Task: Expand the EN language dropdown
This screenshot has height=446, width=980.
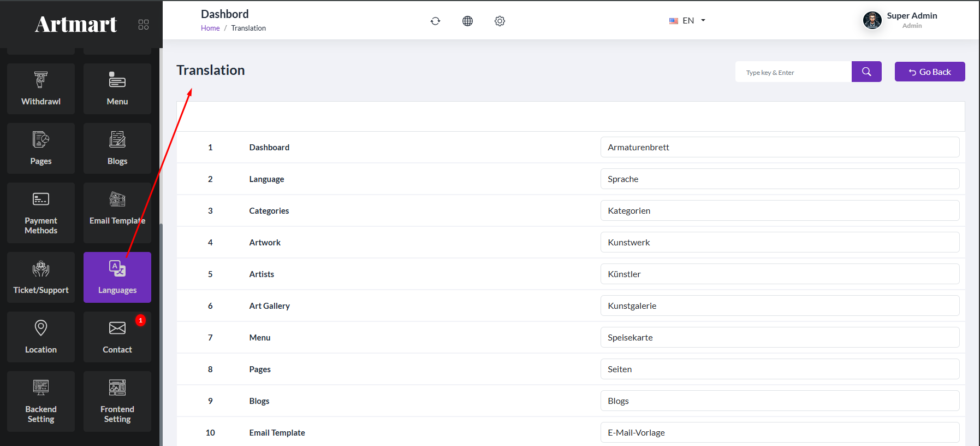Action: [687, 21]
